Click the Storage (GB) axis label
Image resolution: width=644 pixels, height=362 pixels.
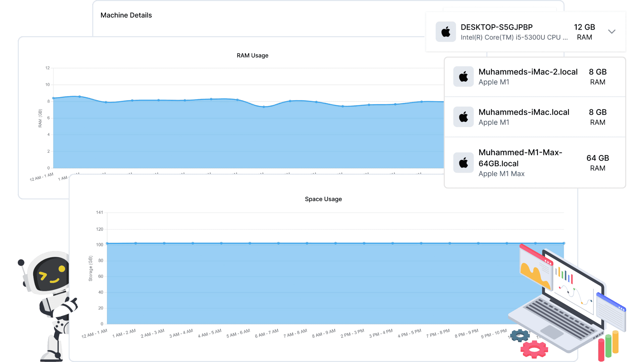click(91, 268)
